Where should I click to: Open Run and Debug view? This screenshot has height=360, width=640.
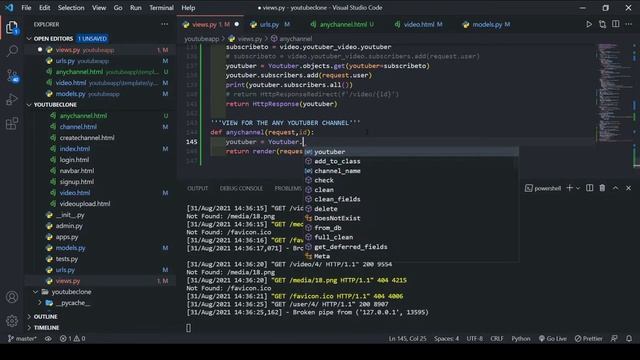[x=12, y=99]
